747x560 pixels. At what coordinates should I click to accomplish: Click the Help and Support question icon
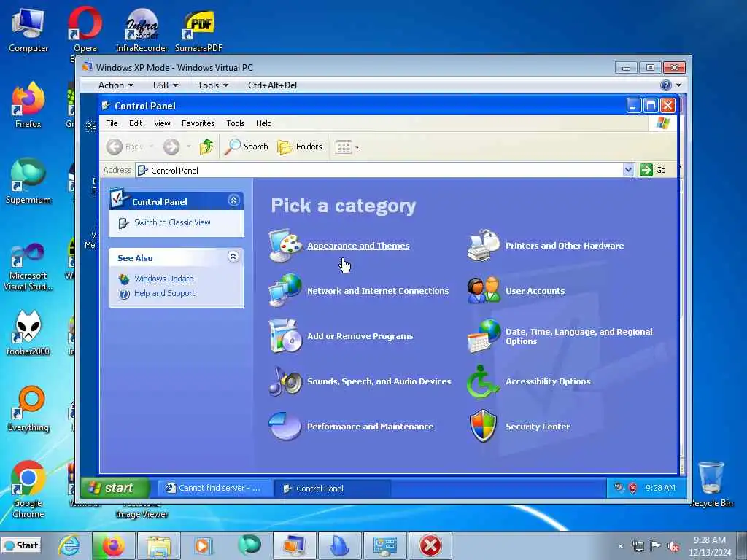click(124, 293)
